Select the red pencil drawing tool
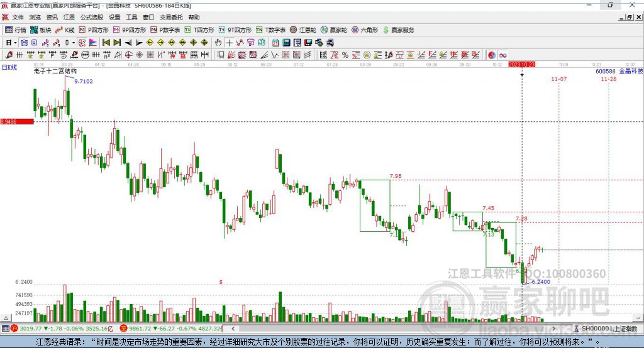The height and width of the screenshot is (348, 644). pyautogui.click(x=9, y=55)
